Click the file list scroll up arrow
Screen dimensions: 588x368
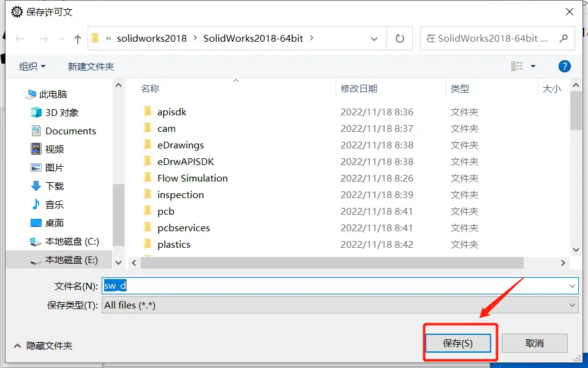coord(576,86)
